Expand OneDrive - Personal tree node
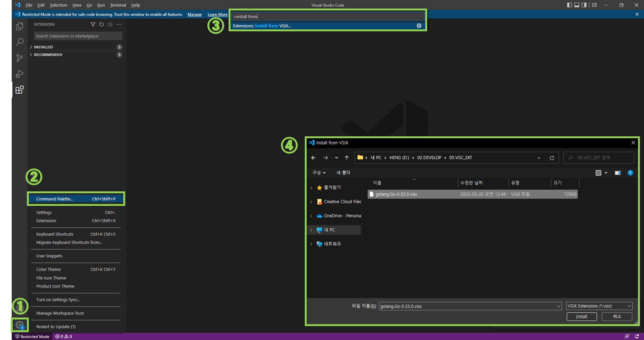Image resolution: width=644 pixels, height=340 pixels. click(311, 216)
